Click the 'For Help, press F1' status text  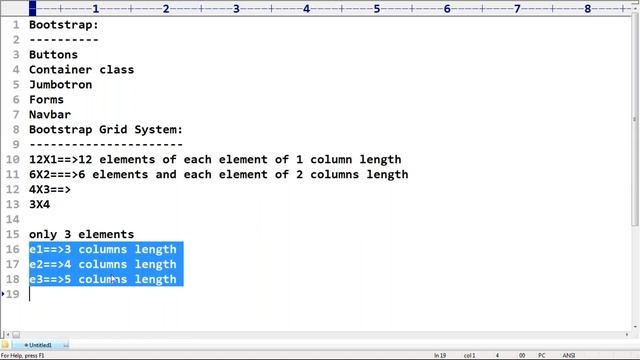[22, 356]
